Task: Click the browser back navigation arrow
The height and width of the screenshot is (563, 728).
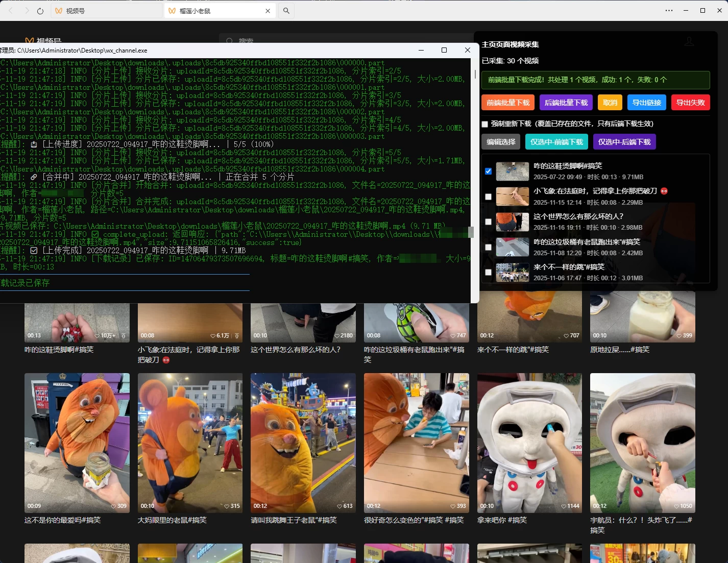Action: [10, 11]
